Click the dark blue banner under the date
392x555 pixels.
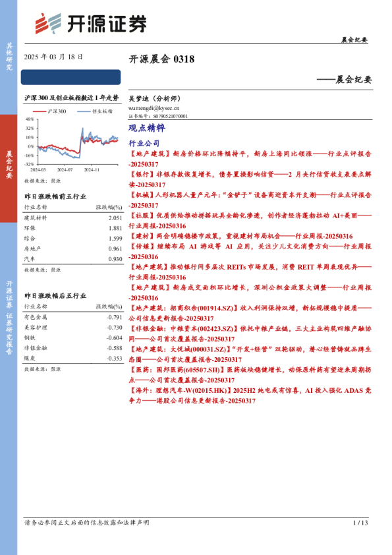point(70,77)
